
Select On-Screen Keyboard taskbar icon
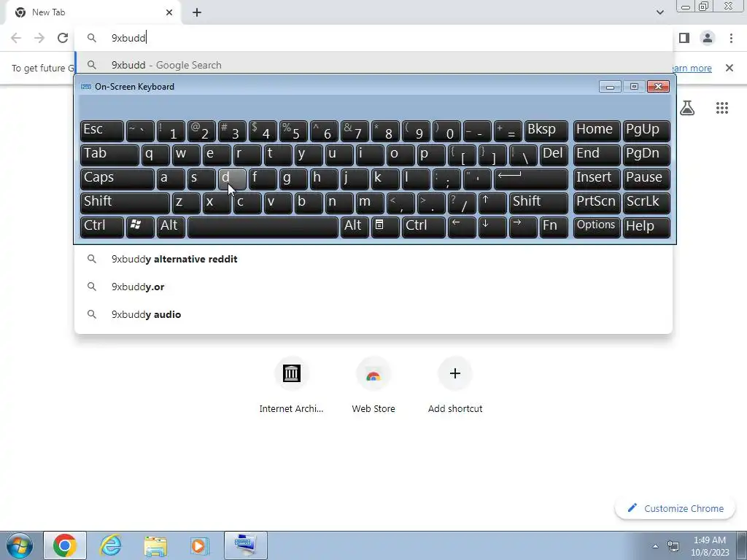pos(245,545)
